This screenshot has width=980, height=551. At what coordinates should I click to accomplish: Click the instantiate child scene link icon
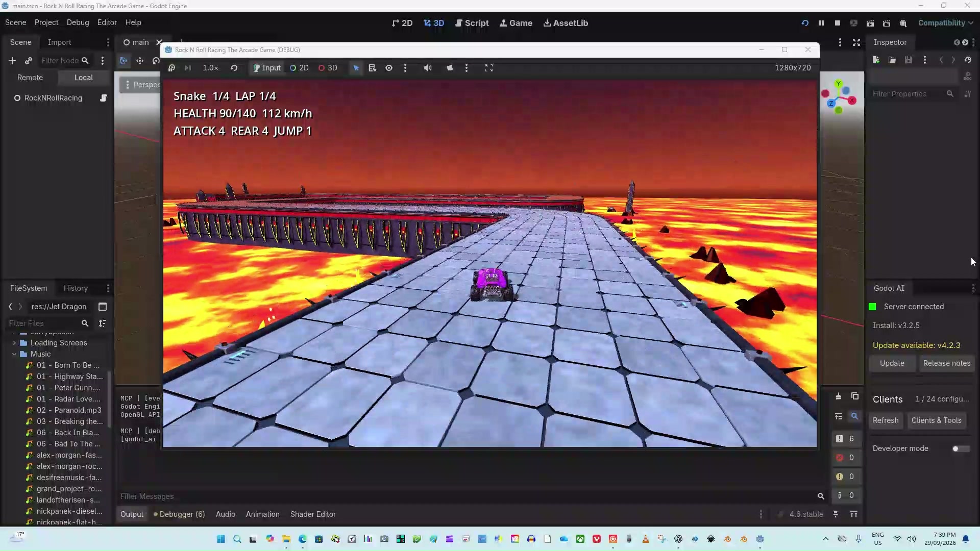pos(29,61)
